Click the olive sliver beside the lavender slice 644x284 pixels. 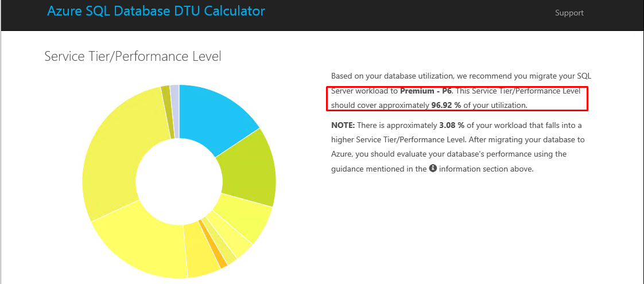pyautogui.click(x=167, y=112)
